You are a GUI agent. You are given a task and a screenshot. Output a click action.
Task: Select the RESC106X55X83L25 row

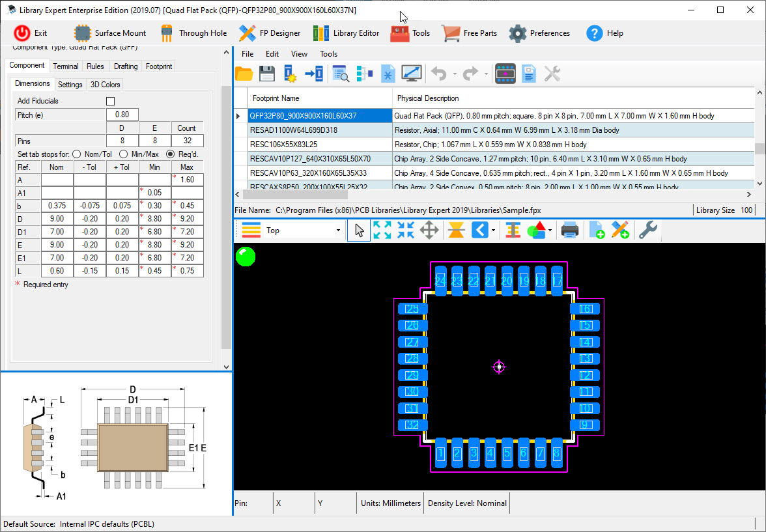click(x=494, y=145)
